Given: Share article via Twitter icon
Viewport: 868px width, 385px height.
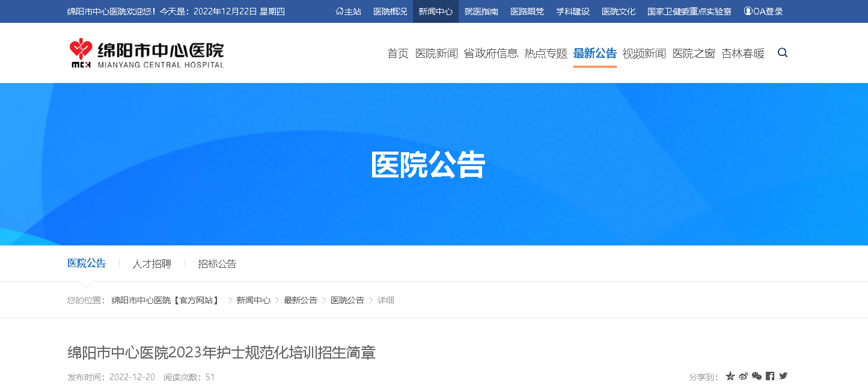Looking at the screenshot, I should (x=783, y=376).
